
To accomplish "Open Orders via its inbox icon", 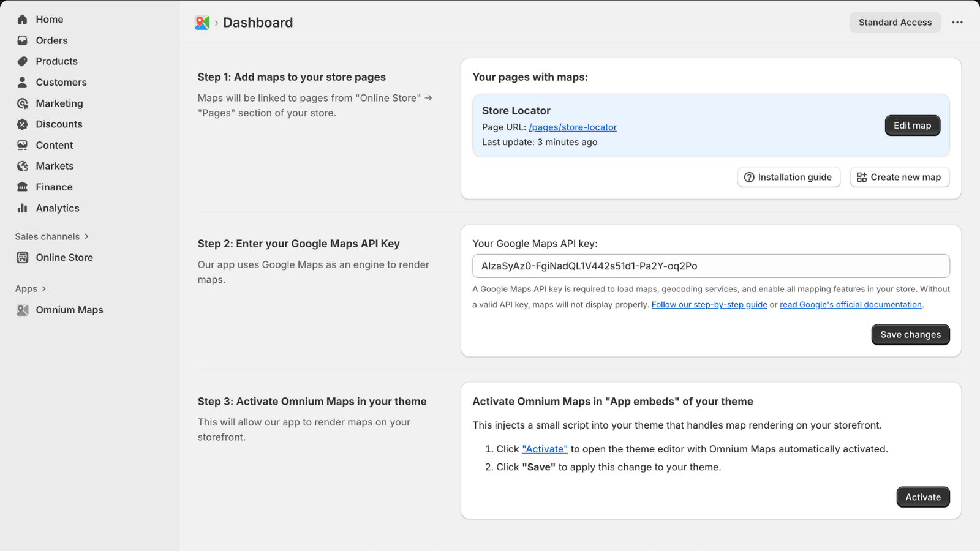I will click(23, 40).
